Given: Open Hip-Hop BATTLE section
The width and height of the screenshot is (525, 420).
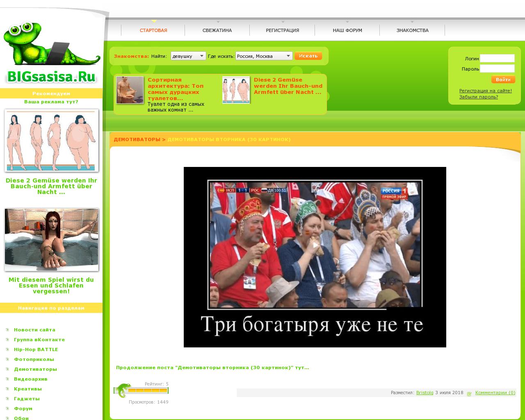Looking at the screenshot, I should click(x=36, y=349).
